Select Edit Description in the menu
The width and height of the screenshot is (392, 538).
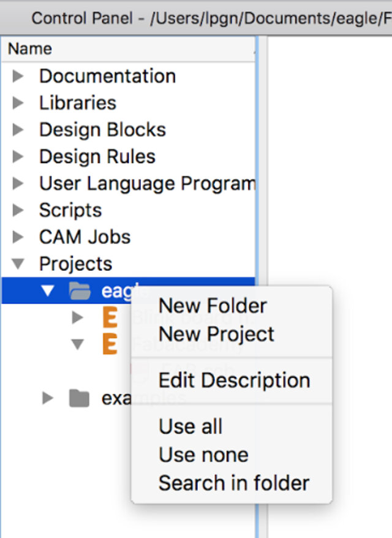[234, 380]
